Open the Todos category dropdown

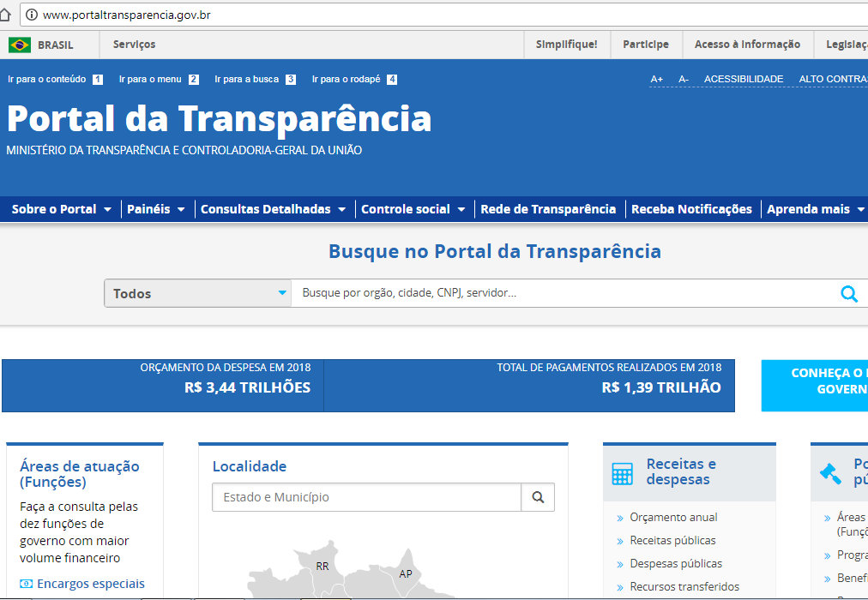(197, 293)
